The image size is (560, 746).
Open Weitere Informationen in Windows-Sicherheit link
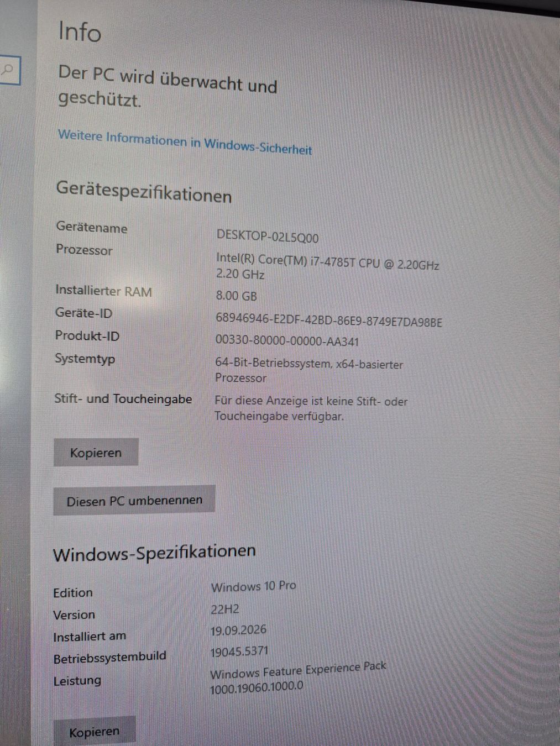[x=185, y=142]
